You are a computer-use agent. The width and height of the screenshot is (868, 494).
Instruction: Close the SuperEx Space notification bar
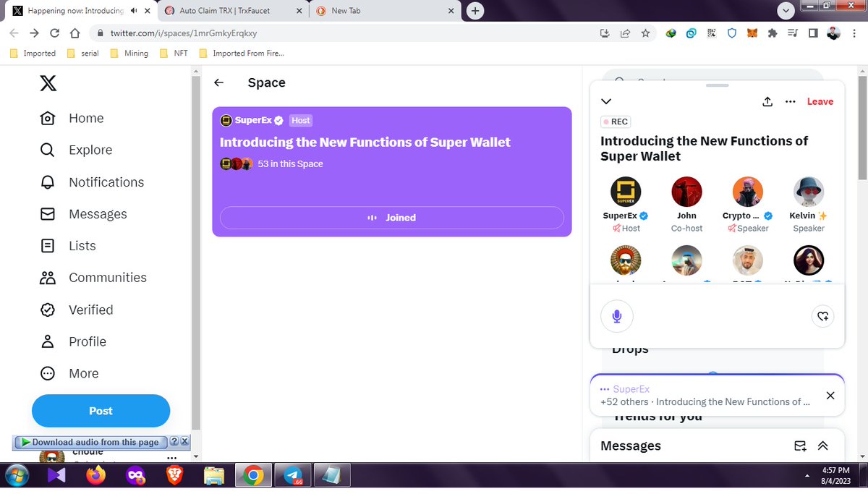(x=830, y=396)
